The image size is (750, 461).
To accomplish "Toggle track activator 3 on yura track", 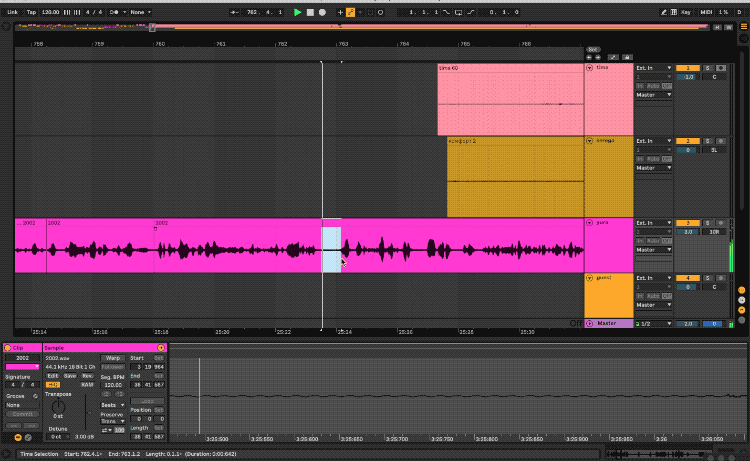I will click(688, 223).
